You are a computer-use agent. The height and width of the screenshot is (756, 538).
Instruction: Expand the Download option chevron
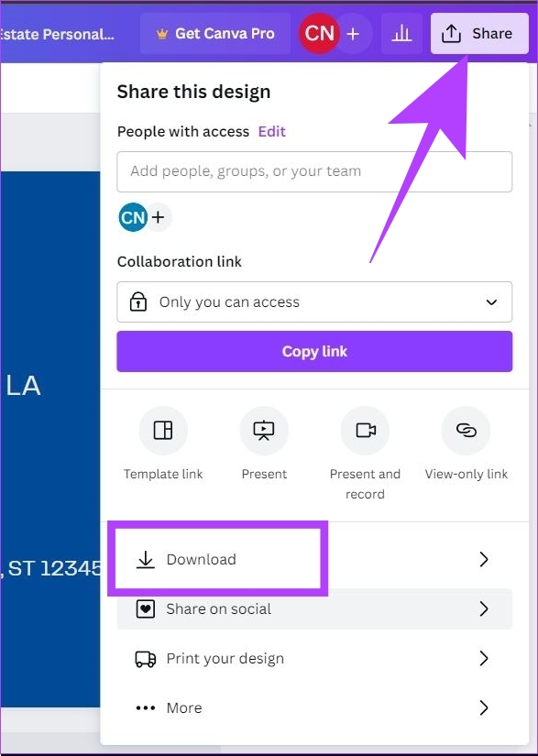[x=484, y=559]
